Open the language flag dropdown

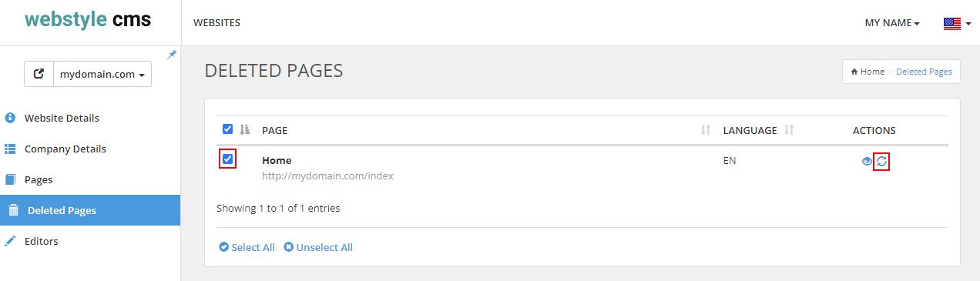957,23
